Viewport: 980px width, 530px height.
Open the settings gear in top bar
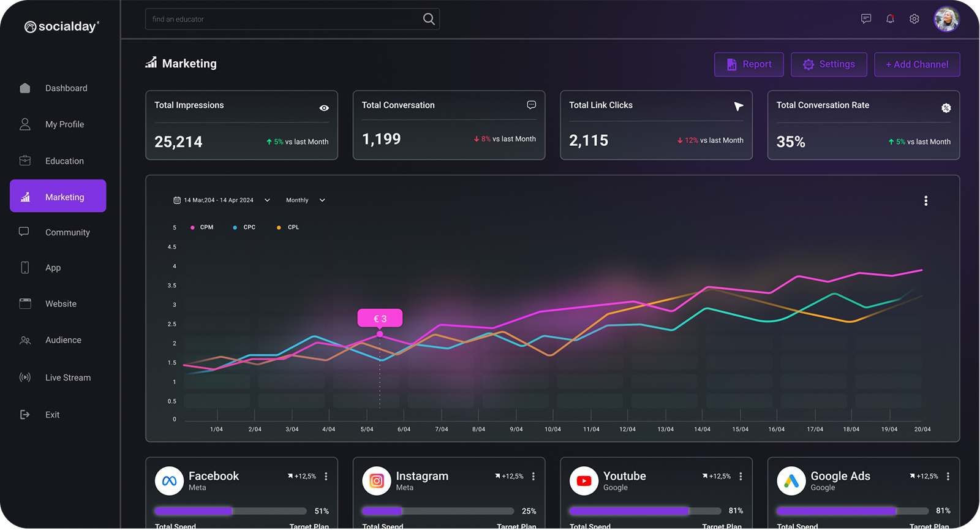pyautogui.click(x=914, y=19)
